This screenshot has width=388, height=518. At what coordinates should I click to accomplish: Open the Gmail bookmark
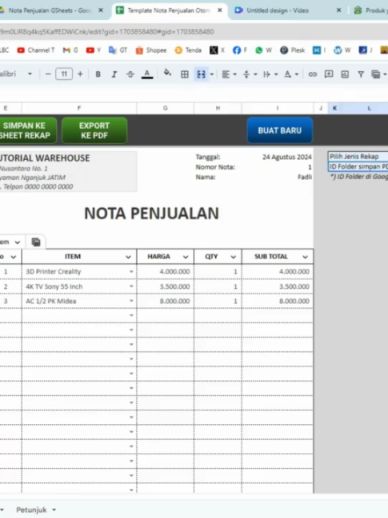pyautogui.click(x=70, y=50)
